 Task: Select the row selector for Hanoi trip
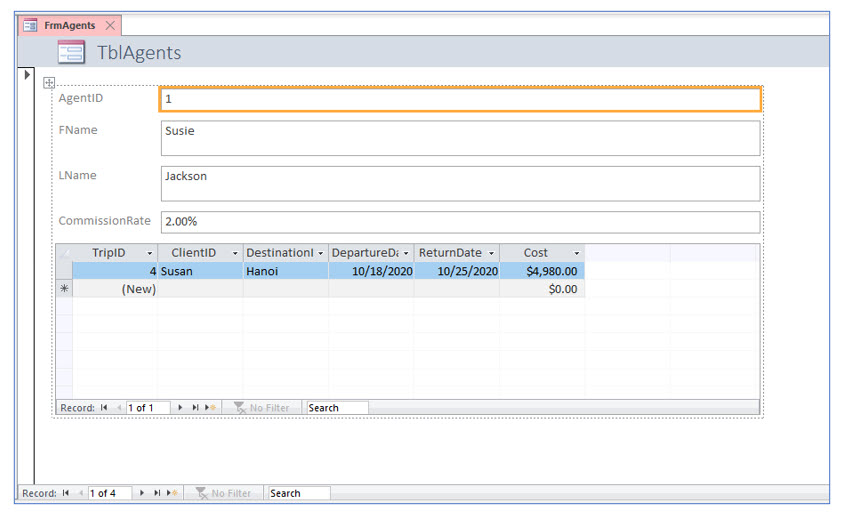(x=64, y=271)
